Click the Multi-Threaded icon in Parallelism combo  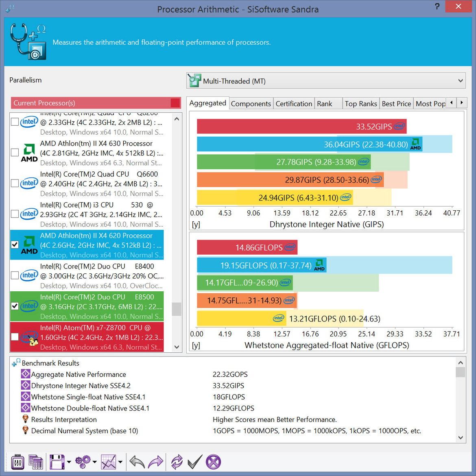tap(194, 81)
